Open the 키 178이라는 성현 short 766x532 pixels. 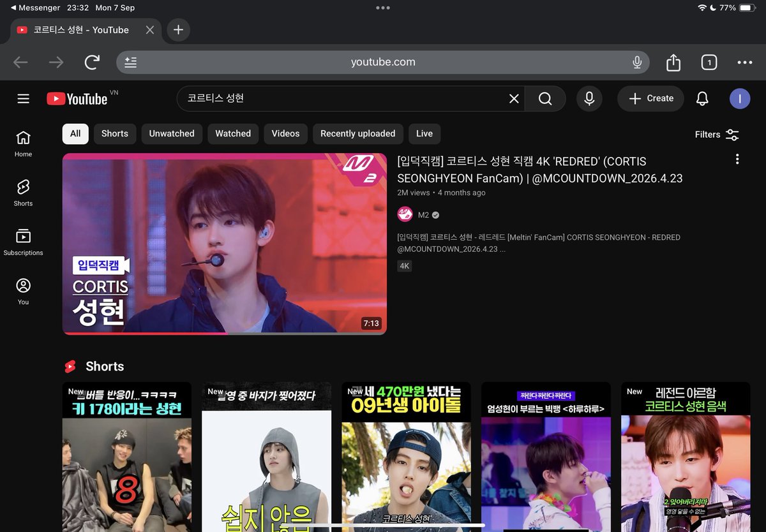point(126,457)
